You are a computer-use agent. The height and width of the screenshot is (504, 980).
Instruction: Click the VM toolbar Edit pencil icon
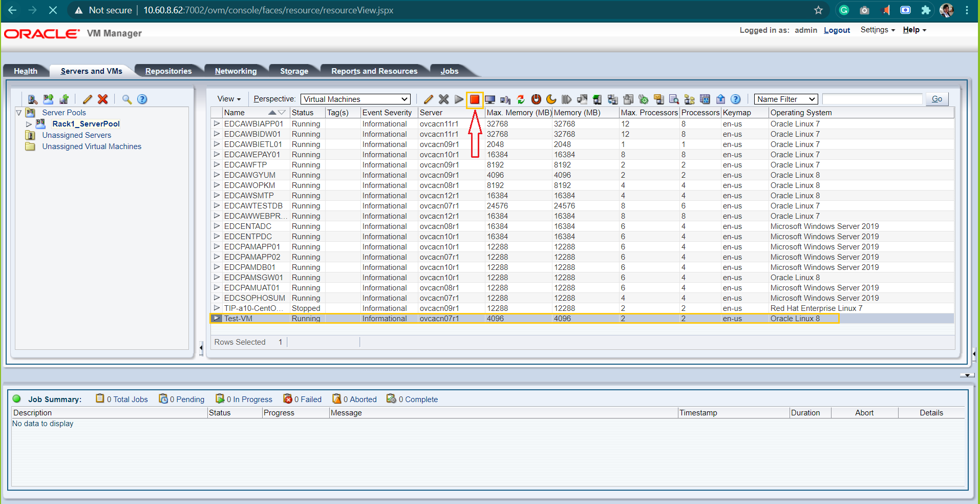[429, 99]
